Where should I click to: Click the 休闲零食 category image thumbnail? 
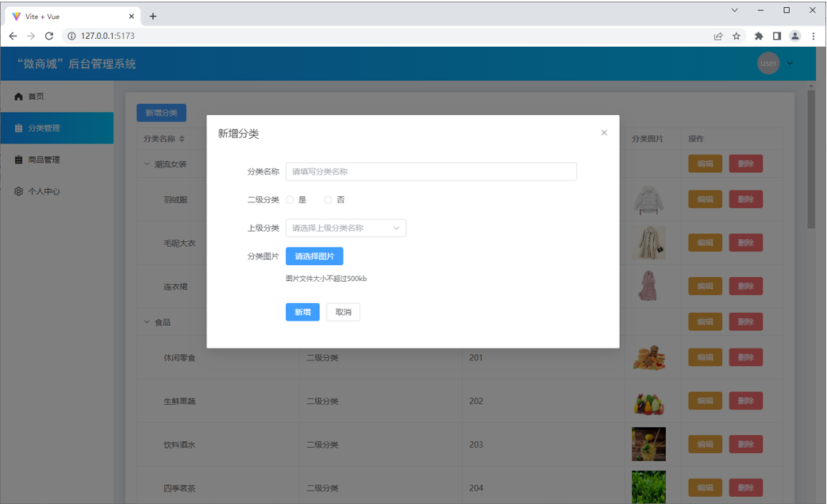[x=648, y=357]
